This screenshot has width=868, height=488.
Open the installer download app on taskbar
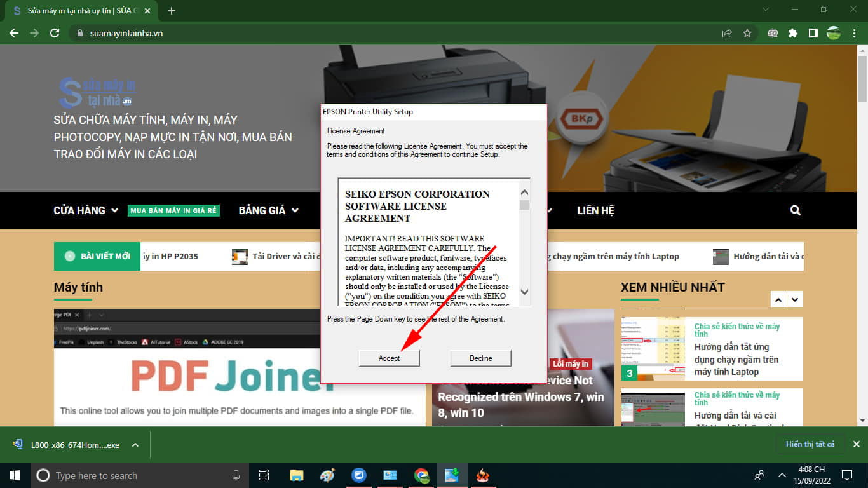click(x=452, y=475)
